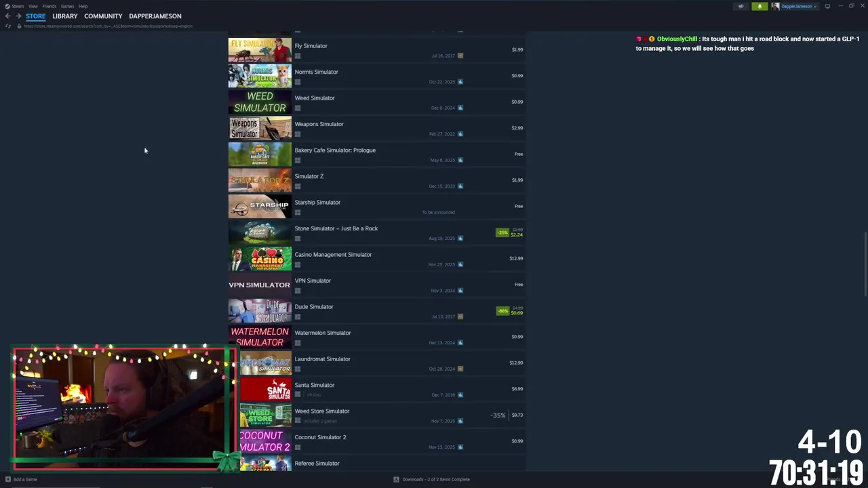
Task: Switch to the LIBRARY tab
Action: click(65, 16)
